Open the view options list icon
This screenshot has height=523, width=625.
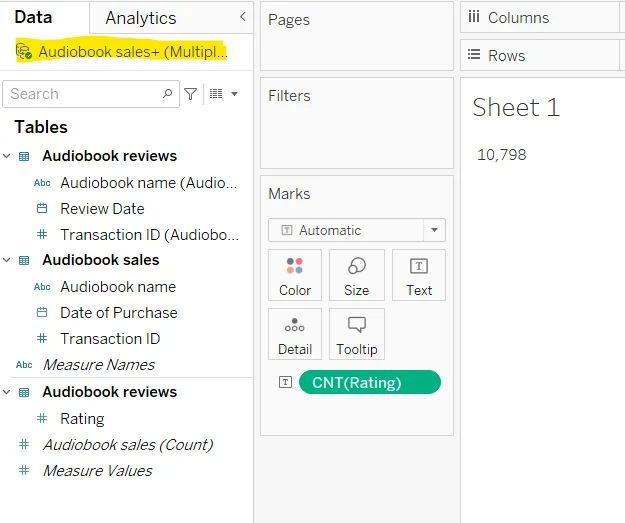point(224,94)
